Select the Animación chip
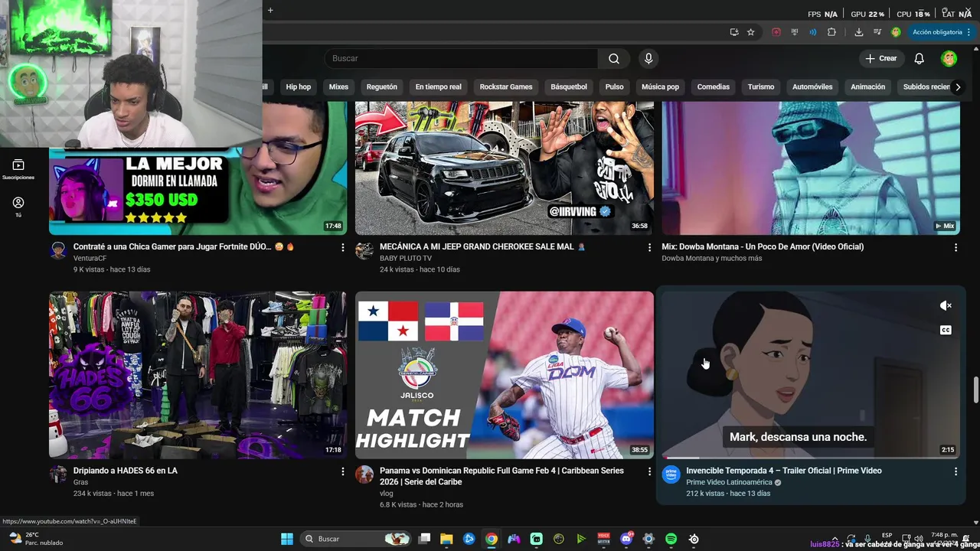980x551 pixels. pos(868,87)
